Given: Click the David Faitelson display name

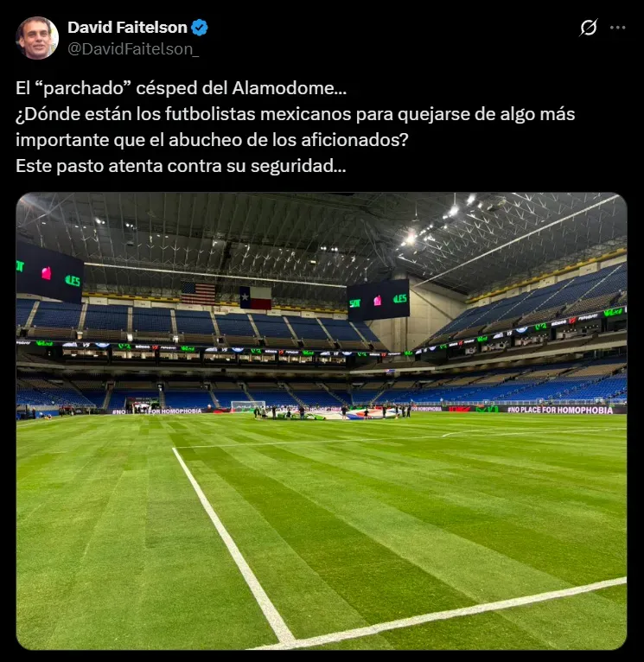Looking at the screenshot, I should point(127,28).
